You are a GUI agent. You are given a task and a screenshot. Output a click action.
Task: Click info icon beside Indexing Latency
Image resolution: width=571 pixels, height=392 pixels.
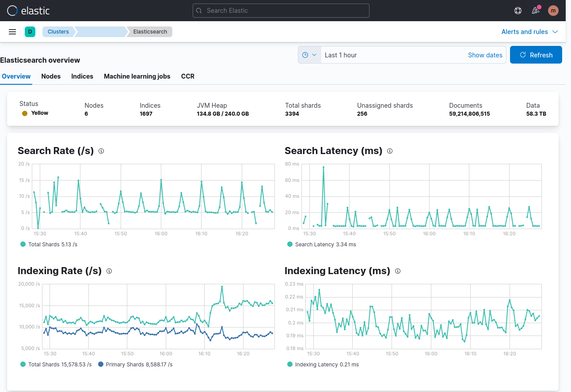[398, 271]
